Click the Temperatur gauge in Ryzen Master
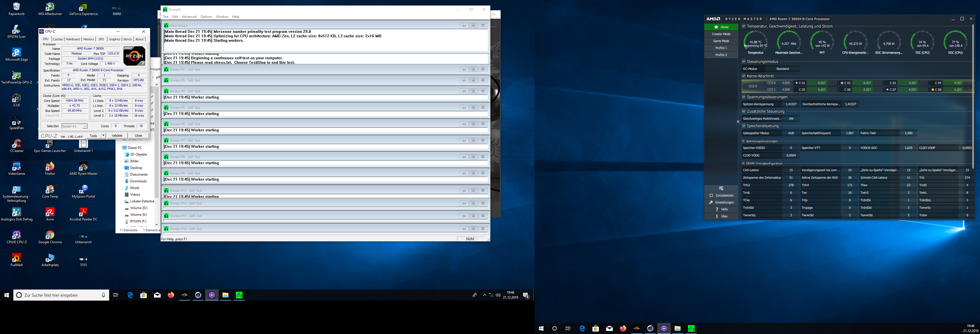The image size is (980, 334). click(x=756, y=42)
